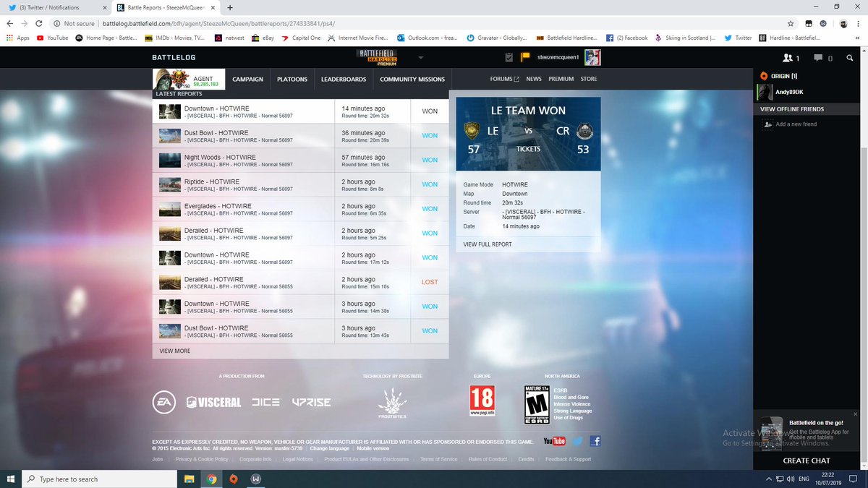
Task: Expand View Offline Friends section
Action: tap(792, 109)
